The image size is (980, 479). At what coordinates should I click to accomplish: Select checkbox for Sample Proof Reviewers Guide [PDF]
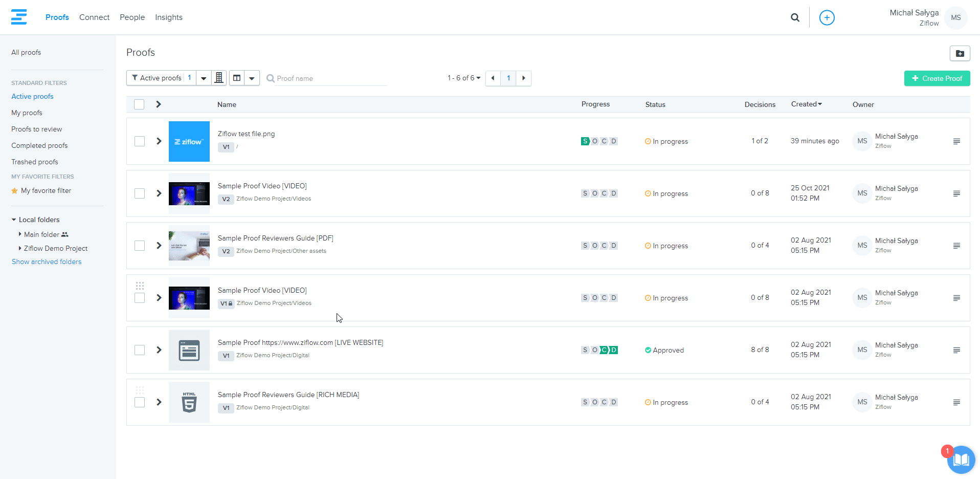tap(140, 246)
